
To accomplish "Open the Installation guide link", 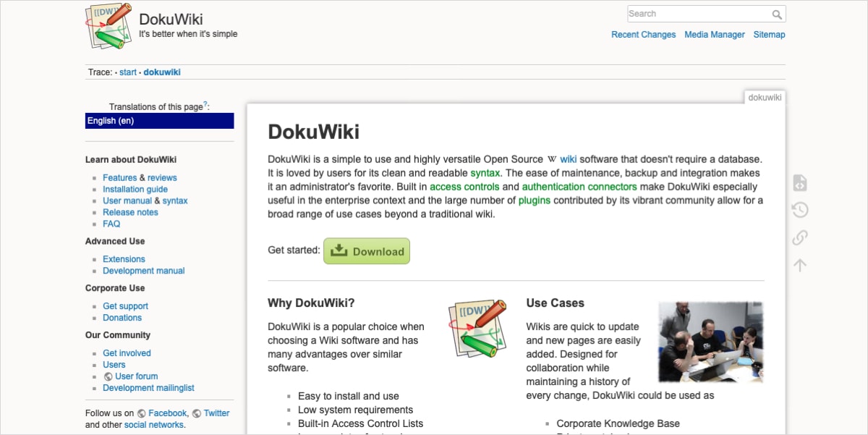I will click(x=135, y=189).
